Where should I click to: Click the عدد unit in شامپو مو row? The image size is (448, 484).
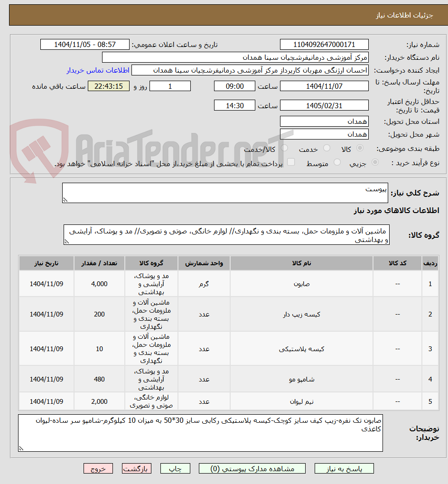(204, 379)
